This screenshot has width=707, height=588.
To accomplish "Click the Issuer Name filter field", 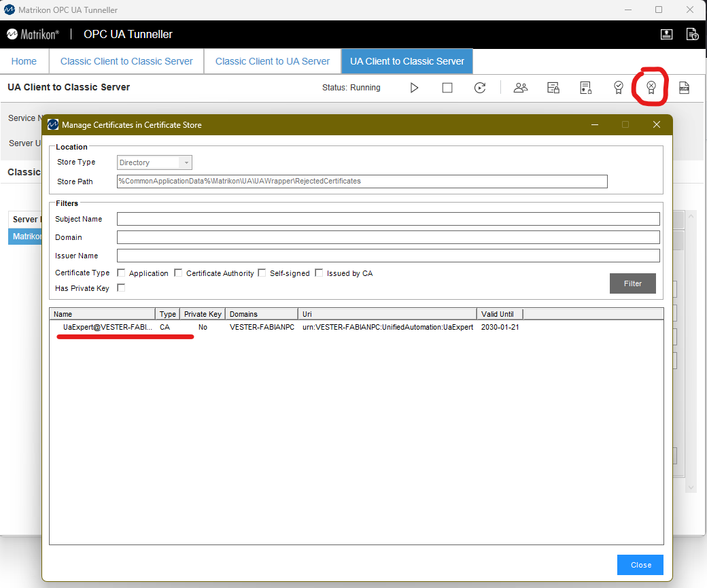I will click(388, 256).
